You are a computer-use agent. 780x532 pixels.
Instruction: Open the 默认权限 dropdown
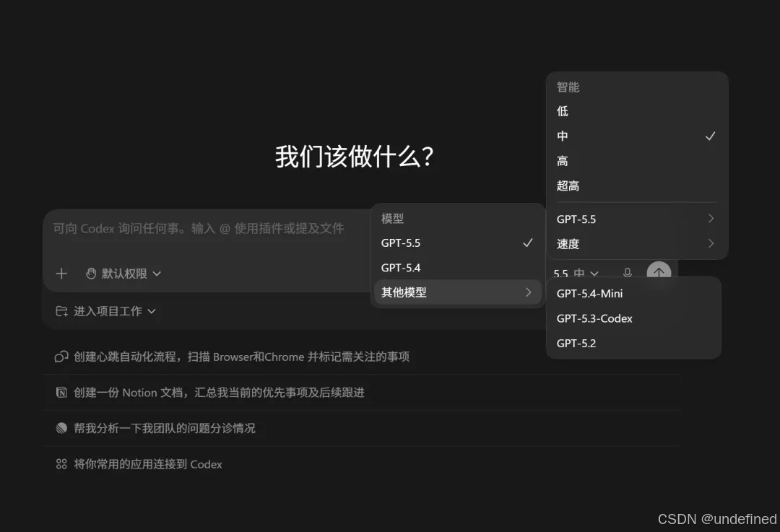click(124, 274)
